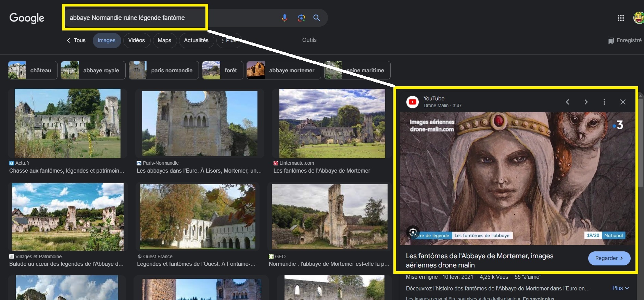Open the Linternaute.com image thumbnail

tap(332, 123)
